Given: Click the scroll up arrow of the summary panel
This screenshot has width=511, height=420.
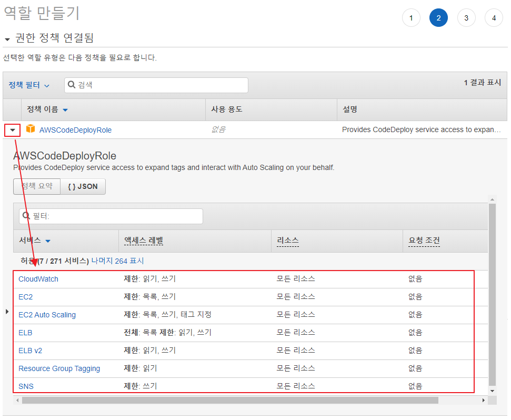Looking at the screenshot, I should pos(492,199).
